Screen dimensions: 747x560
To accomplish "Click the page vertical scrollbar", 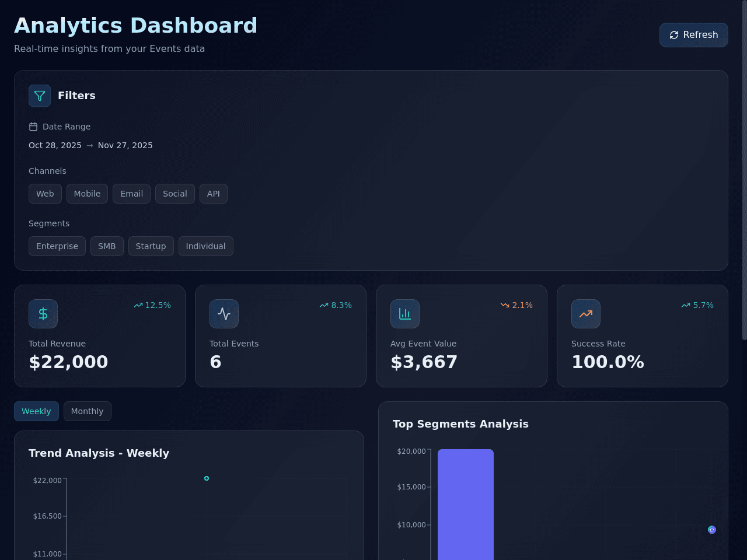I will pyautogui.click(x=744, y=170).
